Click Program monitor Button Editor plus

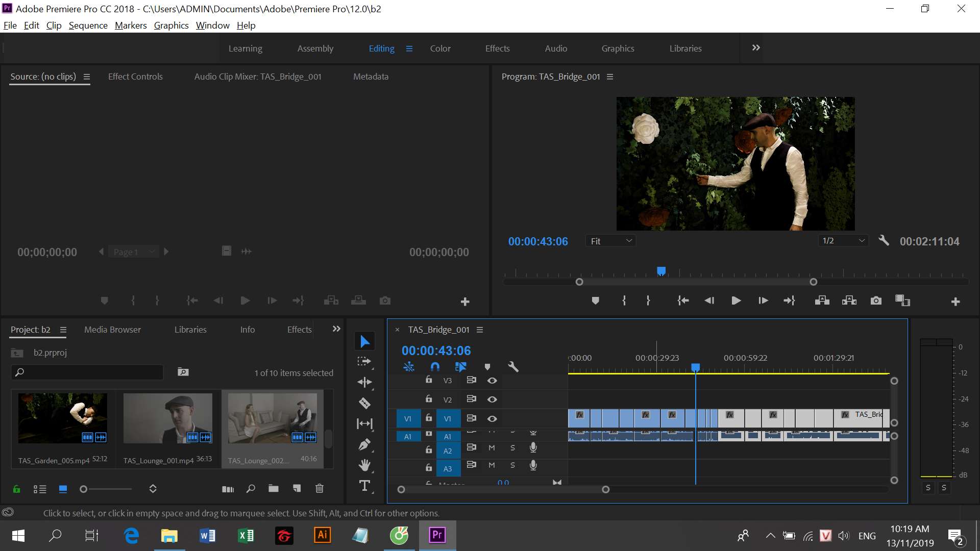(x=955, y=302)
